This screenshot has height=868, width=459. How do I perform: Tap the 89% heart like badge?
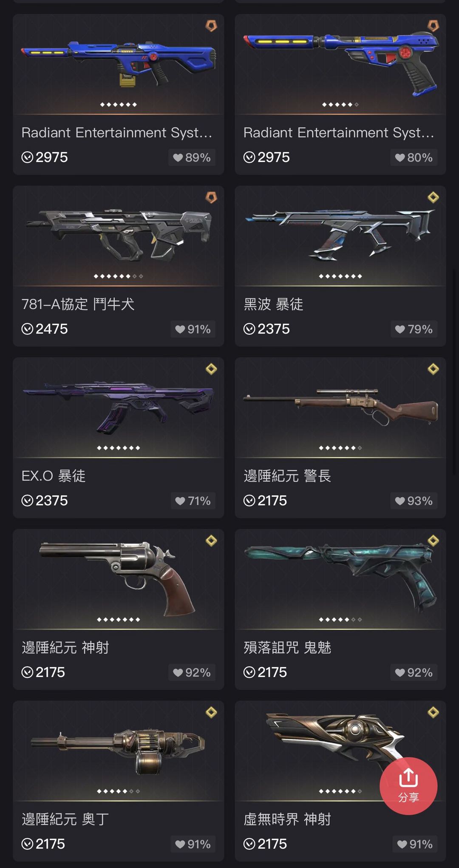tap(192, 157)
